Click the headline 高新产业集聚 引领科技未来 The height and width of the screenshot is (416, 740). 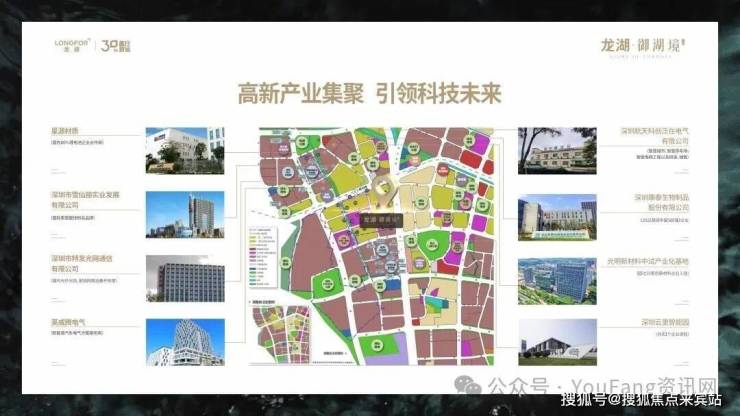click(369, 95)
